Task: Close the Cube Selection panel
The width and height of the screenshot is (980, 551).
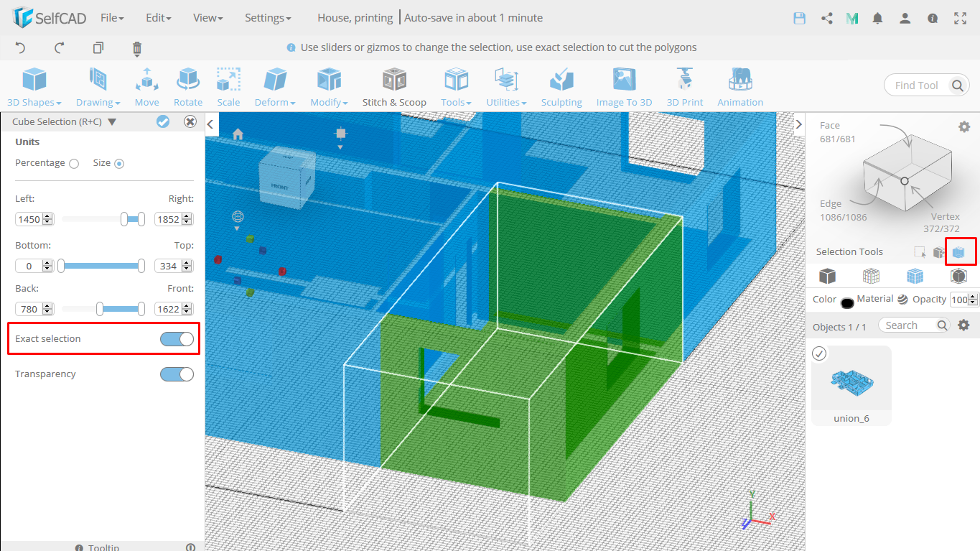Action: click(190, 121)
